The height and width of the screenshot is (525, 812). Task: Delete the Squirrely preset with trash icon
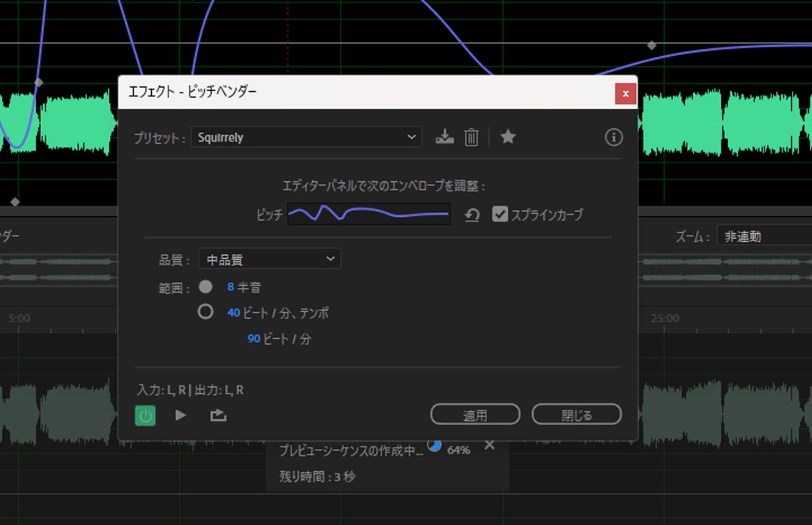[472, 137]
